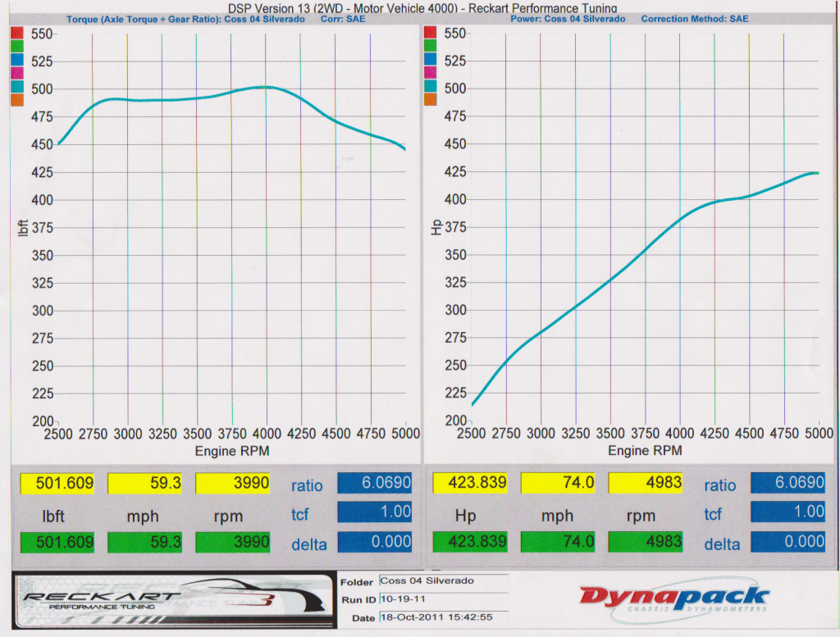Click the green run swatch on torque chart
This screenshot has width=840, height=637.
[17, 46]
